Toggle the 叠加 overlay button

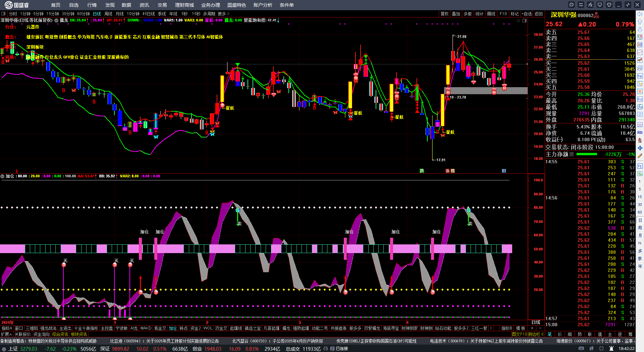[x=456, y=14]
